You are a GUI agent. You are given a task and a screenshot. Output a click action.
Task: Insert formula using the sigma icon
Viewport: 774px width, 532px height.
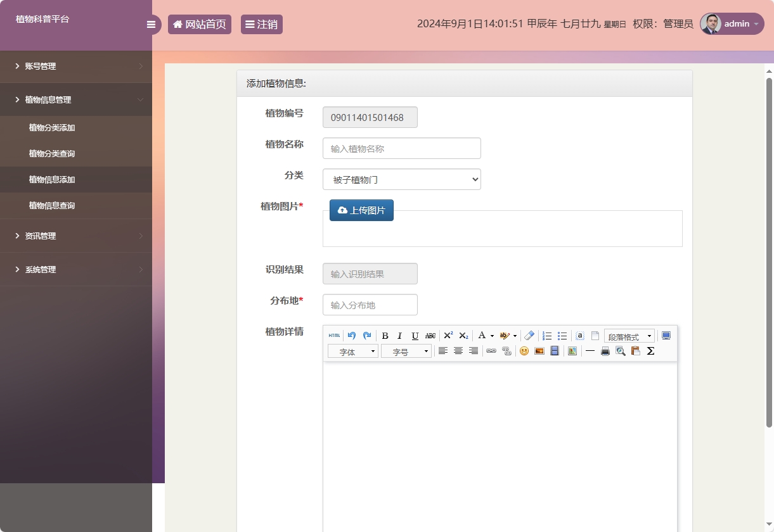pyautogui.click(x=650, y=351)
